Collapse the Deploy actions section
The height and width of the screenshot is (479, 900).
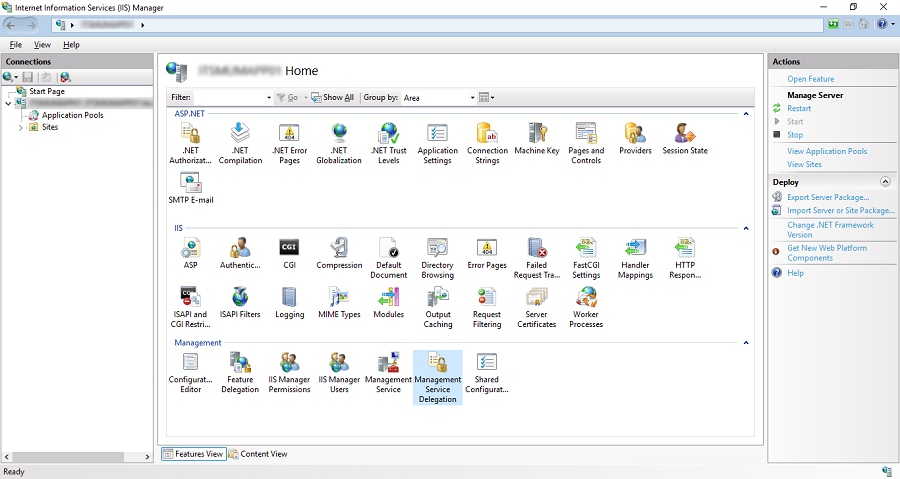click(885, 182)
